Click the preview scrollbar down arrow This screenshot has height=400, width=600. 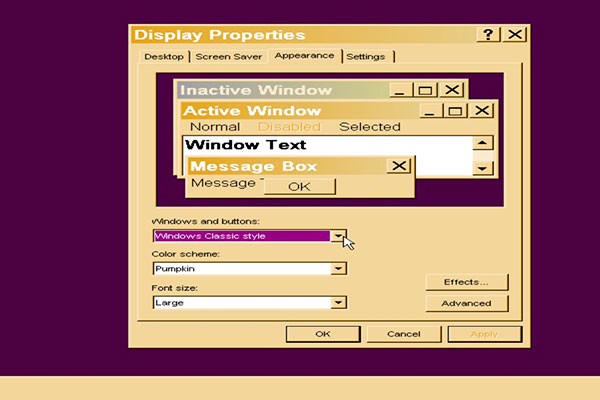tap(483, 168)
